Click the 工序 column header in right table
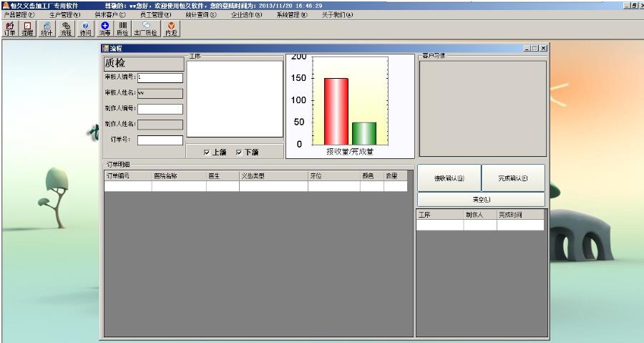644x343 pixels. tap(440, 214)
